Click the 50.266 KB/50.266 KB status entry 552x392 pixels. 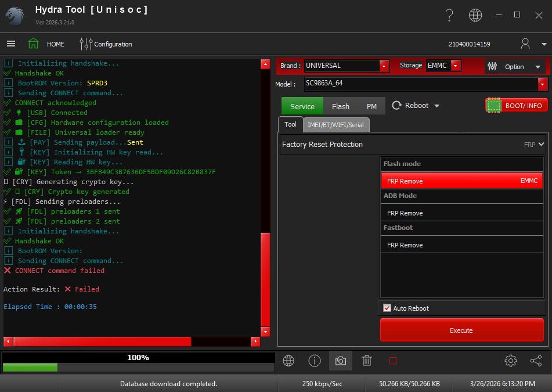409,383
